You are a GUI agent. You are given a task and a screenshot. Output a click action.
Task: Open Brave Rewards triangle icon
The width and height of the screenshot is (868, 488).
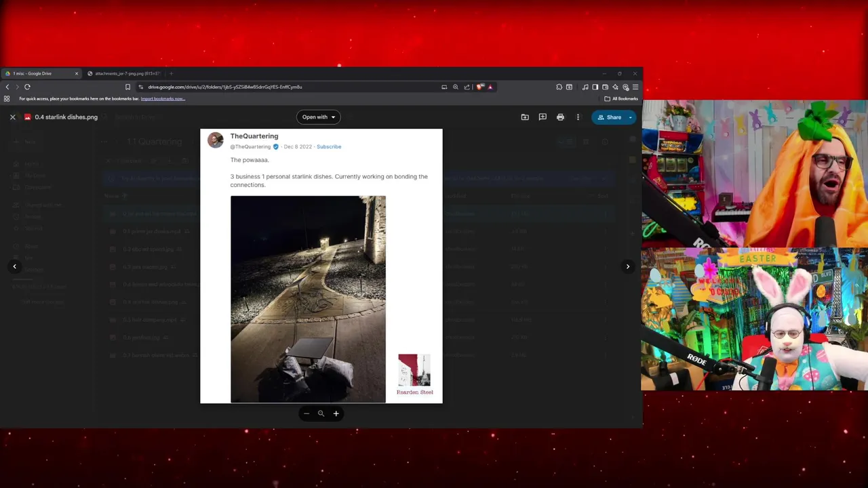click(x=490, y=87)
